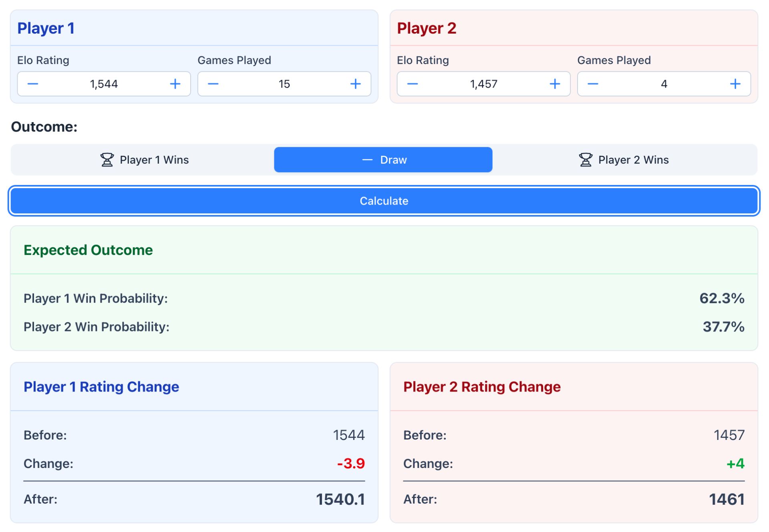The image size is (769, 532).
Task: Increase Player 2 Elo Rating with plus icon
Action: 555,84
